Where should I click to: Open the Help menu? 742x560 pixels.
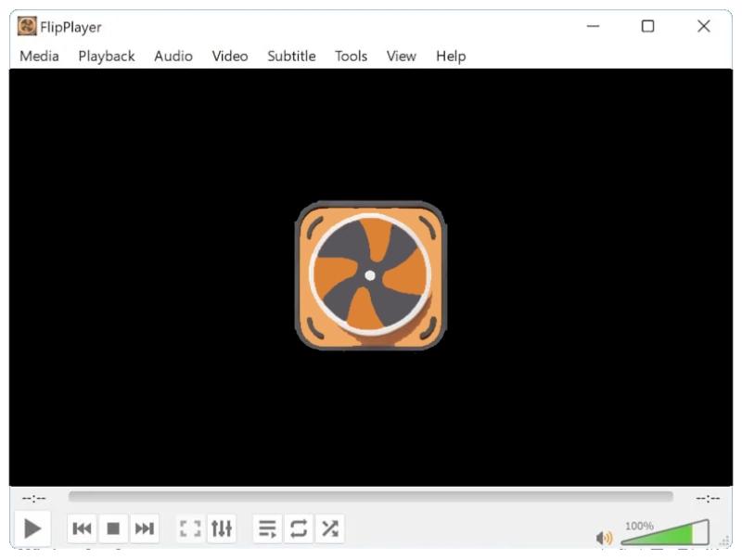coord(451,56)
